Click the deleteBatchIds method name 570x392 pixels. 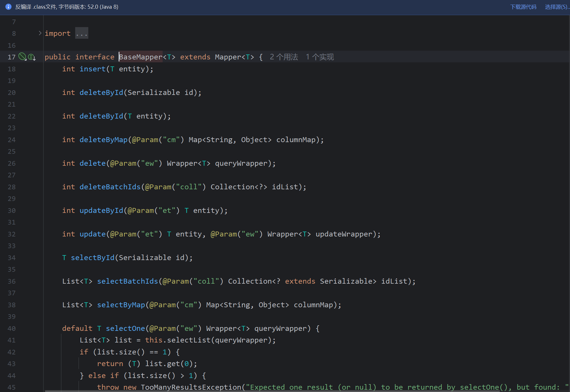[x=110, y=187]
